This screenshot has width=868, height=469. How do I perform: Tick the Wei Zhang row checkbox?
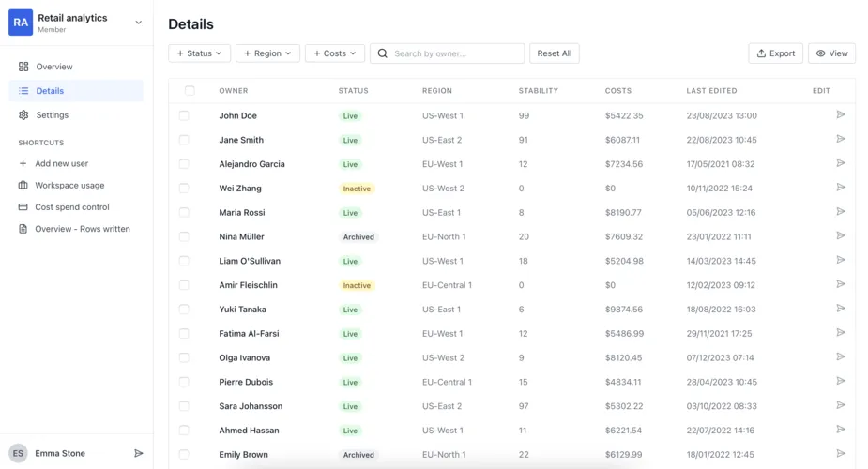click(x=184, y=188)
